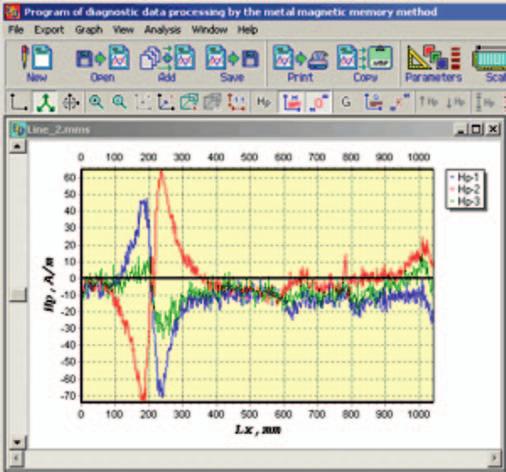The image size is (506, 472).
Task: Click the Print toolbar button
Action: 300,63
